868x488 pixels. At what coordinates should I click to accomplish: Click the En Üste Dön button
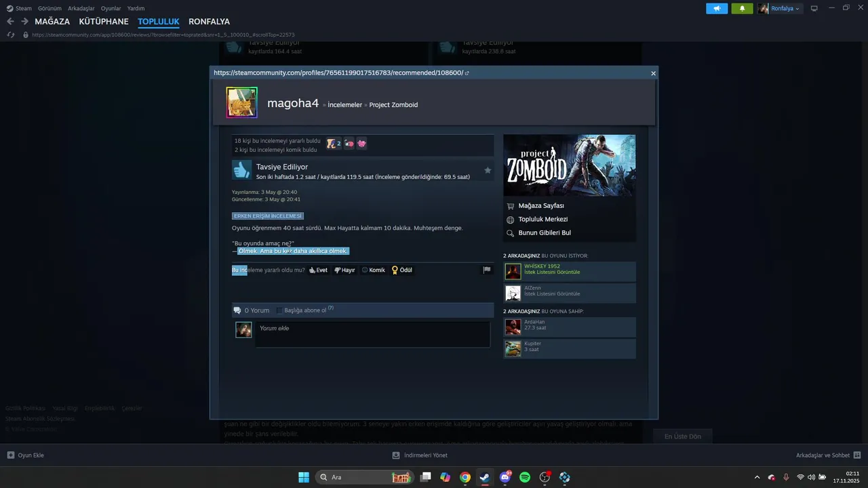point(682,436)
